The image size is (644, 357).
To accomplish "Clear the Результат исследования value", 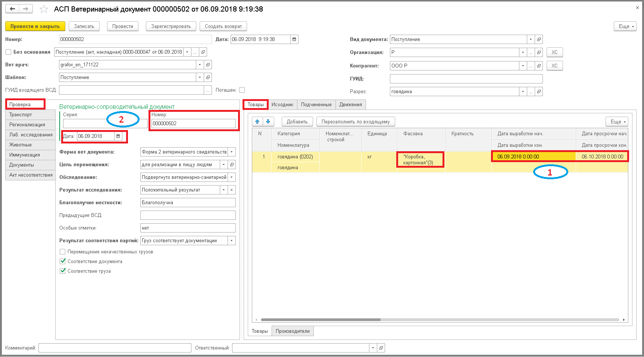I will tap(232, 190).
